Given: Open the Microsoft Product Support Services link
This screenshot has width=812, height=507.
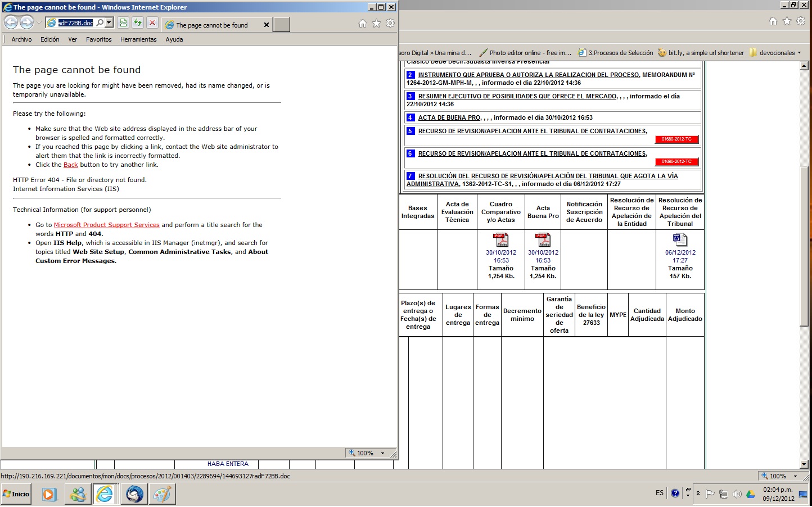Looking at the screenshot, I should [x=106, y=225].
